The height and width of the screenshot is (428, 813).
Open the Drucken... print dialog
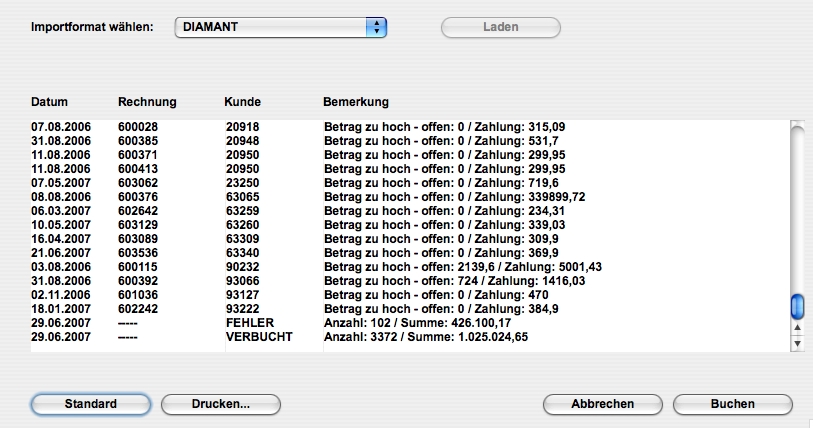(x=221, y=404)
